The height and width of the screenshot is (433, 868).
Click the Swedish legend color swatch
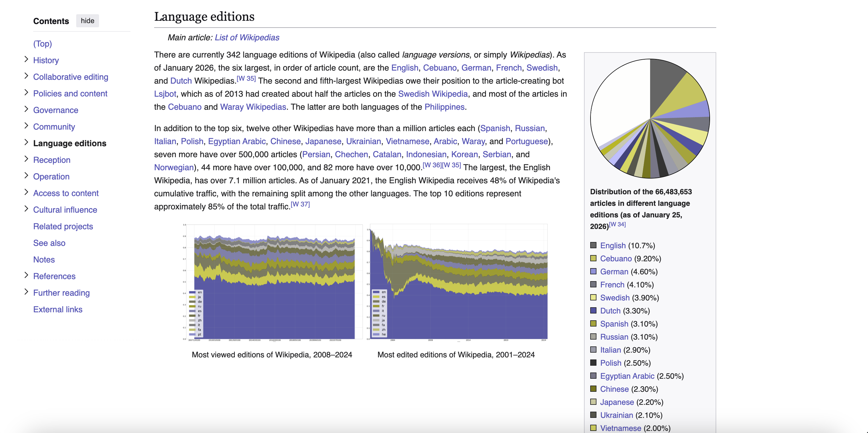593,297
